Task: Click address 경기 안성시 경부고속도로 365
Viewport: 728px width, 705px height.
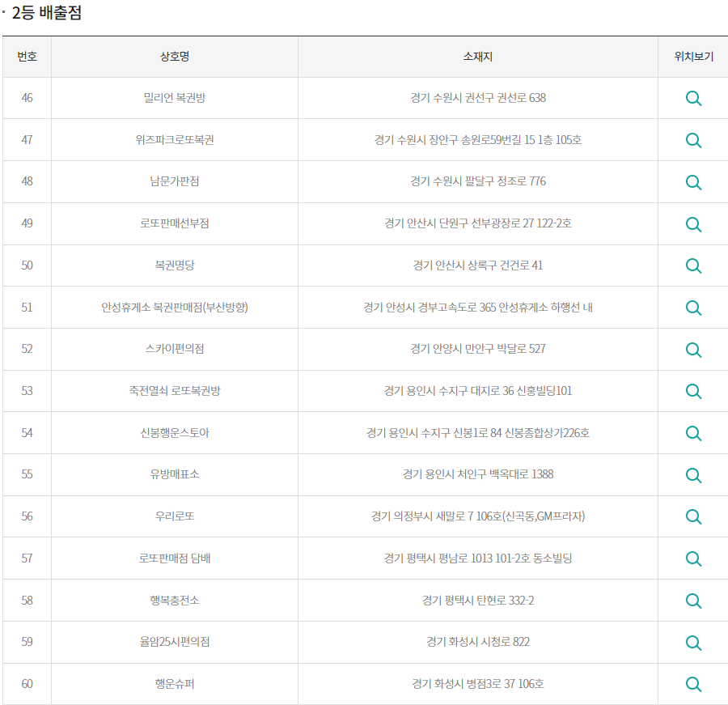Action: pyautogui.click(x=478, y=308)
